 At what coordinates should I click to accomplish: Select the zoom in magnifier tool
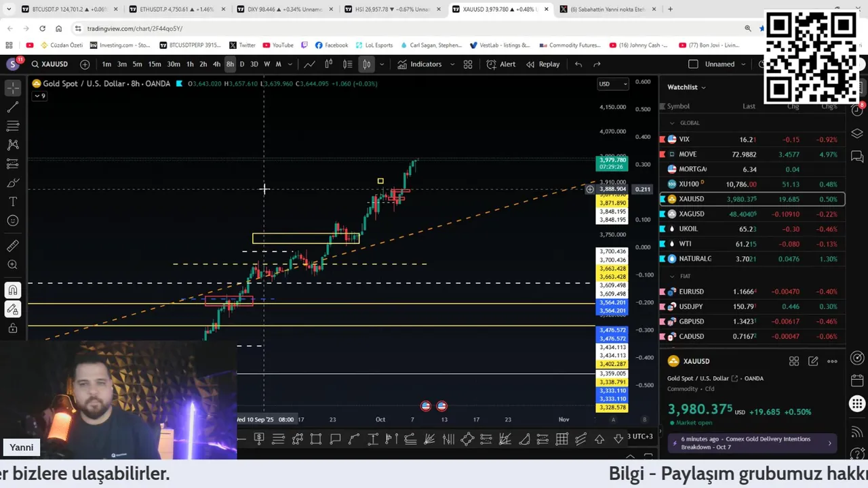[13, 265]
